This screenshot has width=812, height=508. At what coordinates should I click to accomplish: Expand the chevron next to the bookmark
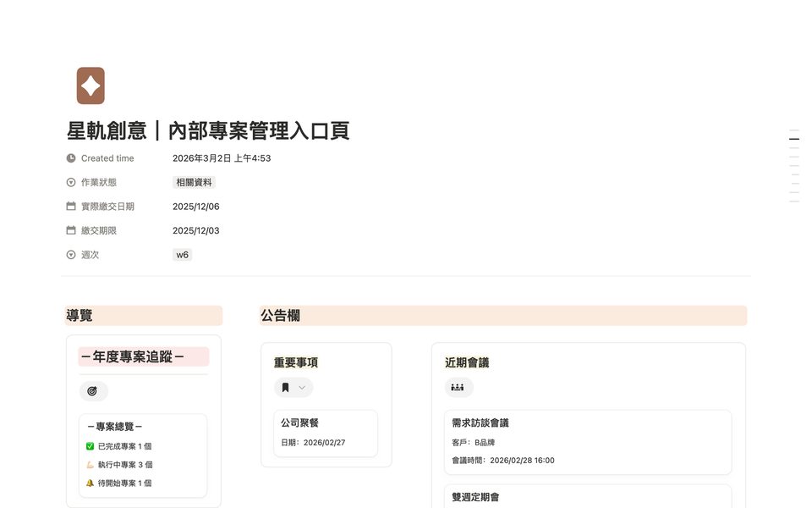point(302,388)
